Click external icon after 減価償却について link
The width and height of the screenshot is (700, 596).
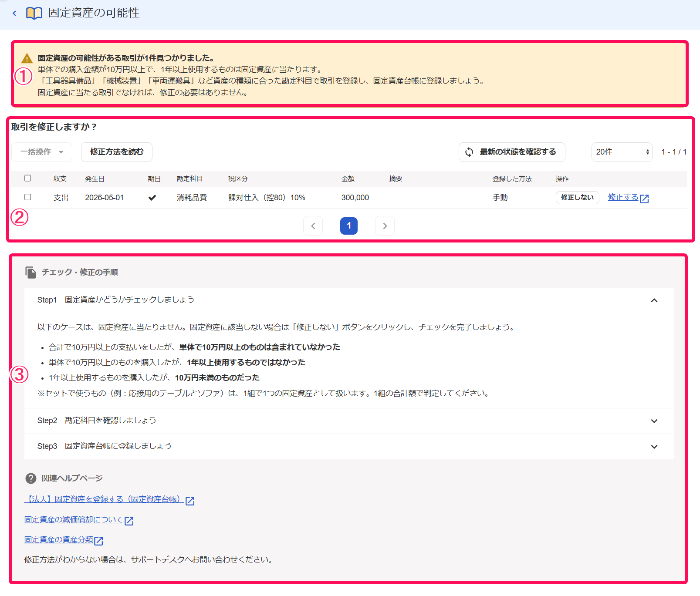[x=129, y=521]
